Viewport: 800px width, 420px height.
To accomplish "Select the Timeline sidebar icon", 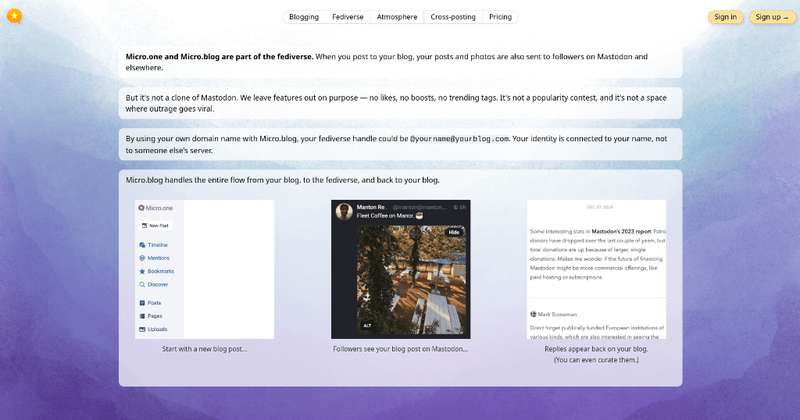I will pyautogui.click(x=142, y=245).
